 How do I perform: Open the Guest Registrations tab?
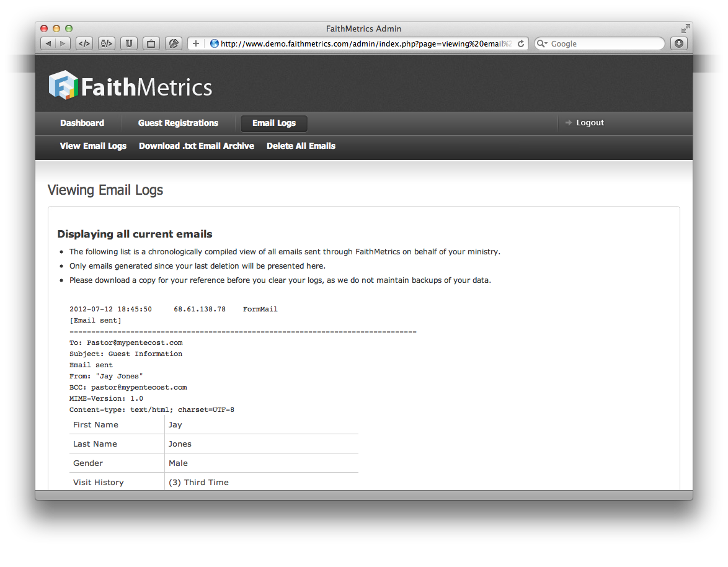tap(178, 123)
